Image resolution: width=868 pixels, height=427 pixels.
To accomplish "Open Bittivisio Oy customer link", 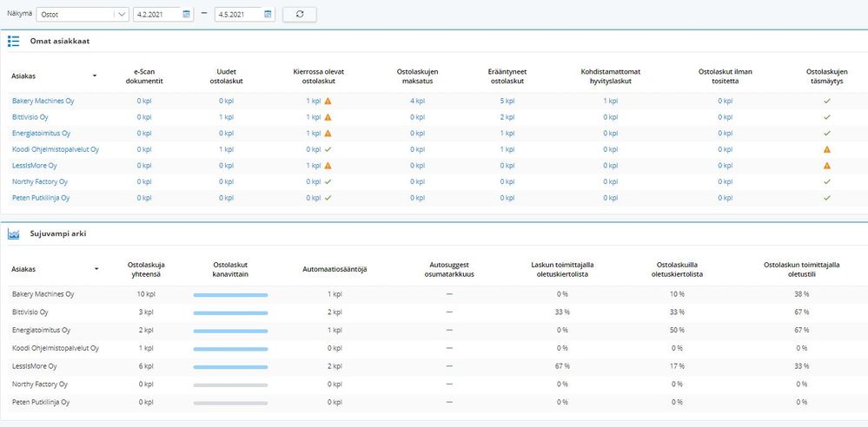I will coord(30,117).
